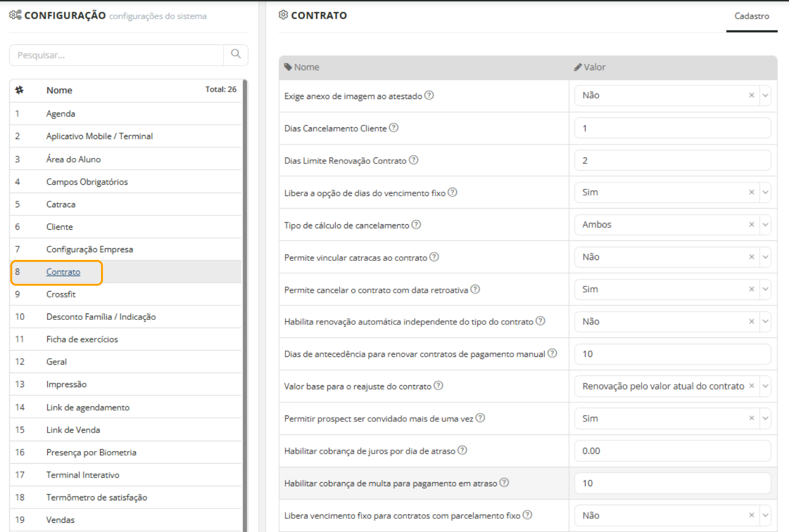The image size is (789, 532).
Task: Show help for cobrança de juros por dia
Action: 463,450
